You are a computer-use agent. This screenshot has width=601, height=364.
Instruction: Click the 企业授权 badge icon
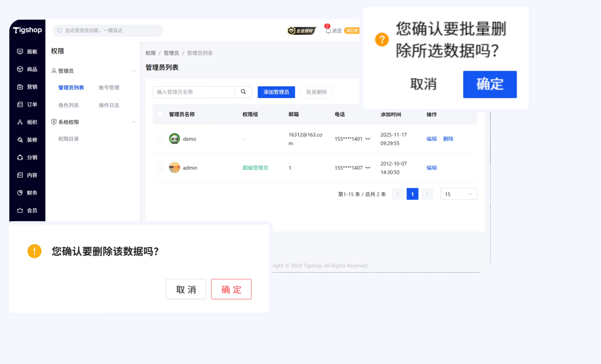(x=292, y=31)
